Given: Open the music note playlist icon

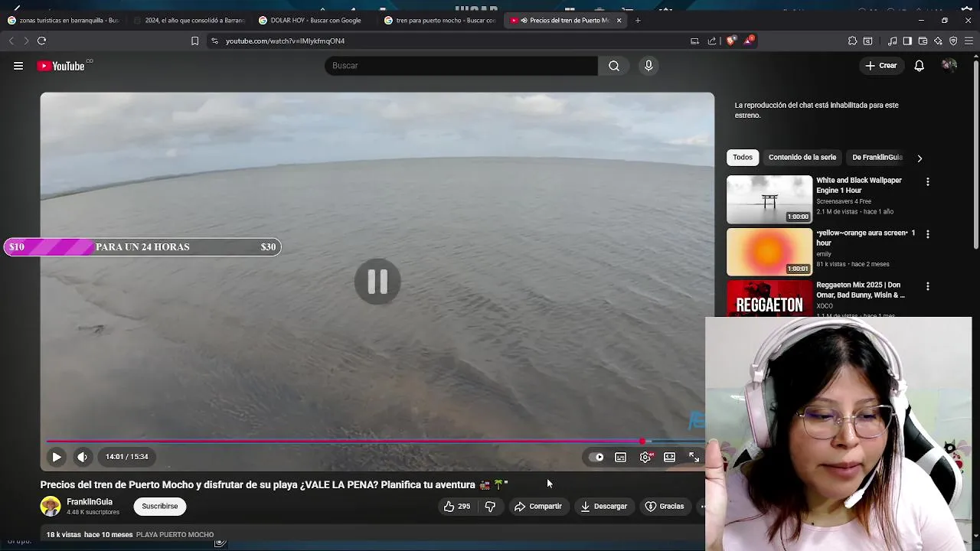Looking at the screenshot, I should [892, 41].
